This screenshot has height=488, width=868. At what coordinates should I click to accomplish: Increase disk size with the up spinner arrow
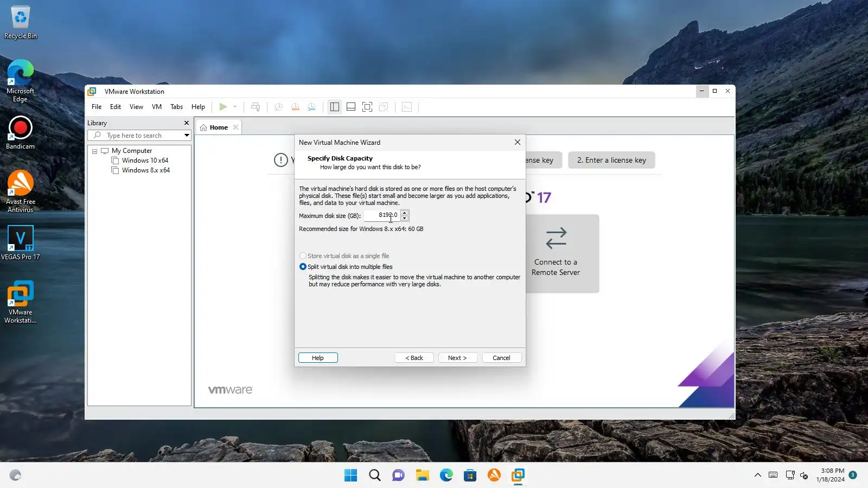404,213
